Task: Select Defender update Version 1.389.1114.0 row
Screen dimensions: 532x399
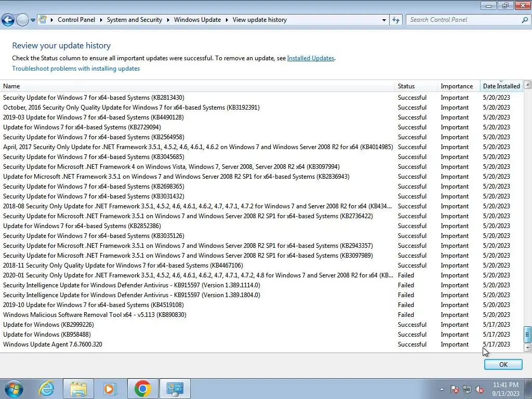Action: coord(261,285)
